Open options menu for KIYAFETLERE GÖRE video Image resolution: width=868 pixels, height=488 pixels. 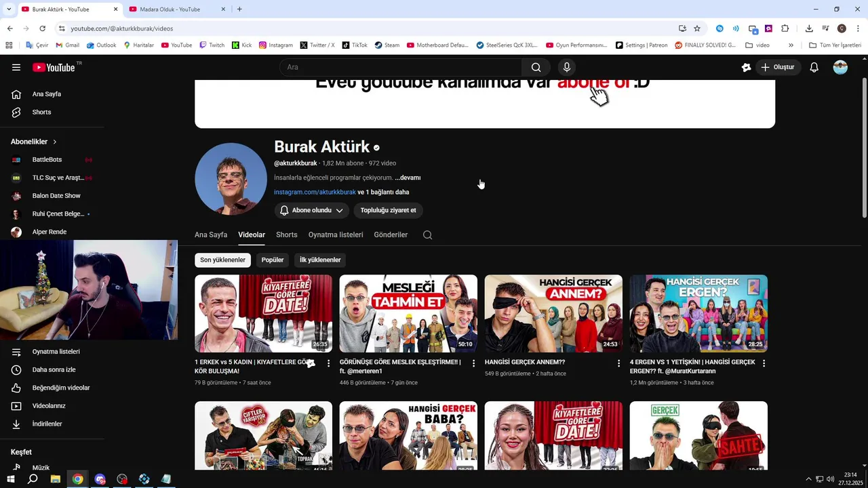(x=329, y=363)
